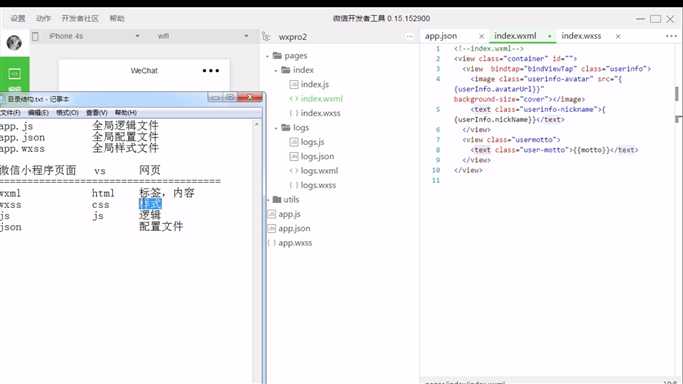Open Notepad 编辑 menu
The width and height of the screenshot is (683, 384).
coord(38,113)
